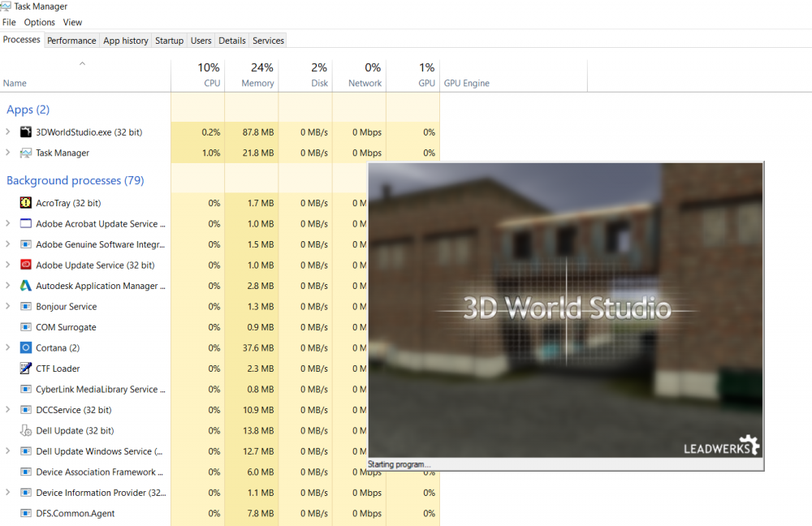Select the COM Surrogate process row
Screen dimensions: 812x526
click(66, 327)
